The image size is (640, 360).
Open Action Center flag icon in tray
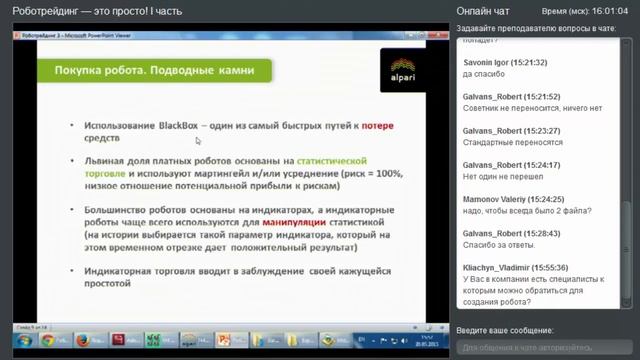click(384, 340)
